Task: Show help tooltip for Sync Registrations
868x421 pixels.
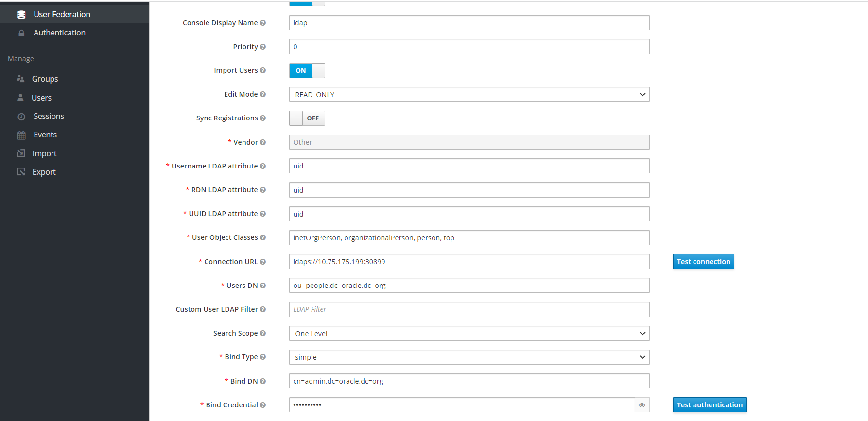Action: (x=263, y=118)
